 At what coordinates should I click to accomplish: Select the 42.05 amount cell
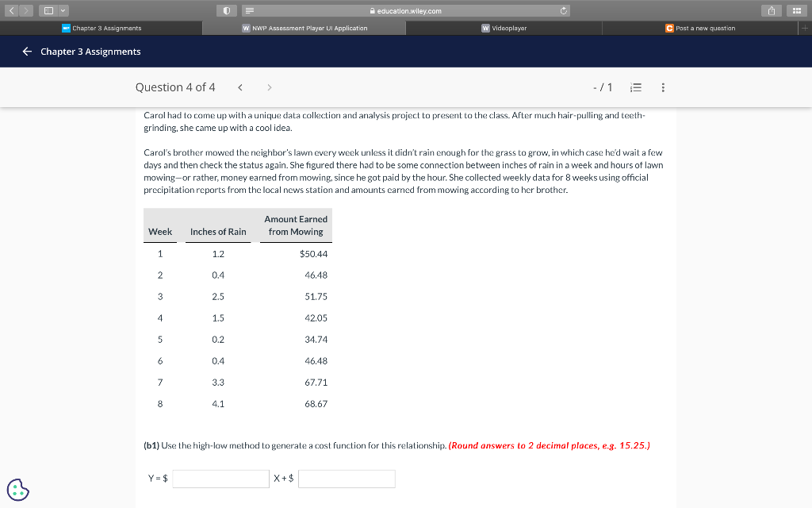pos(316,318)
